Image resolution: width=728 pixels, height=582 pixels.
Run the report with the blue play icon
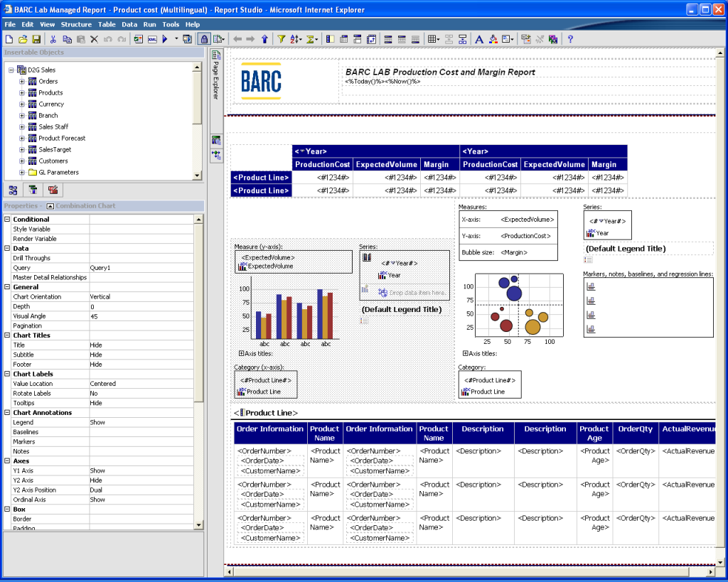pyautogui.click(x=165, y=40)
